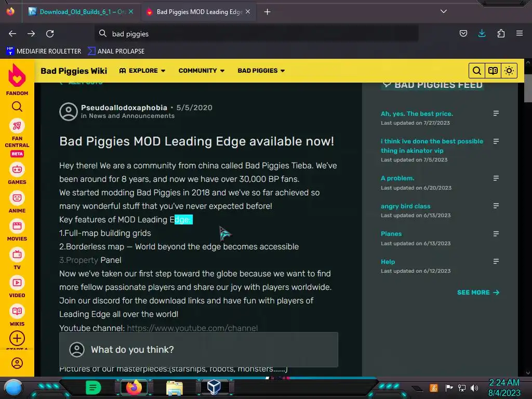The image size is (532, 399).
Task: Open the network tray icon
Action: 461,388
